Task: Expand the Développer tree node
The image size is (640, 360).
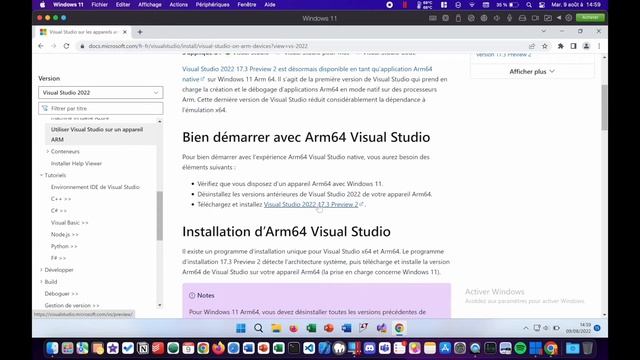Action: (x=41, y=270)
